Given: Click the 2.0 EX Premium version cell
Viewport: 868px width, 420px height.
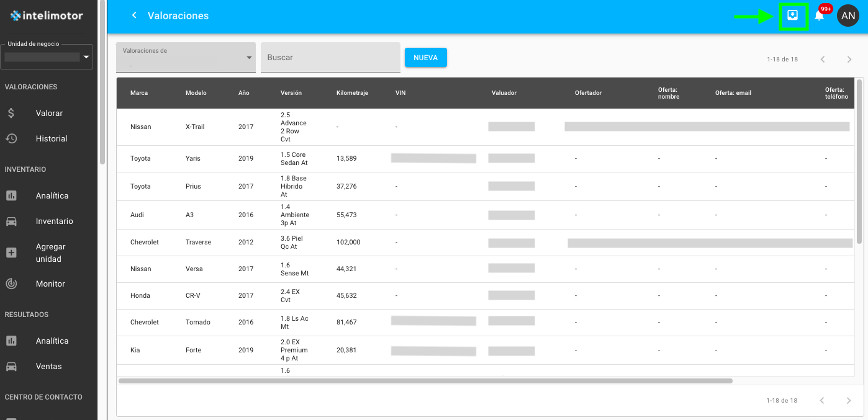Looking at the screenshot, I should point(295,350).
